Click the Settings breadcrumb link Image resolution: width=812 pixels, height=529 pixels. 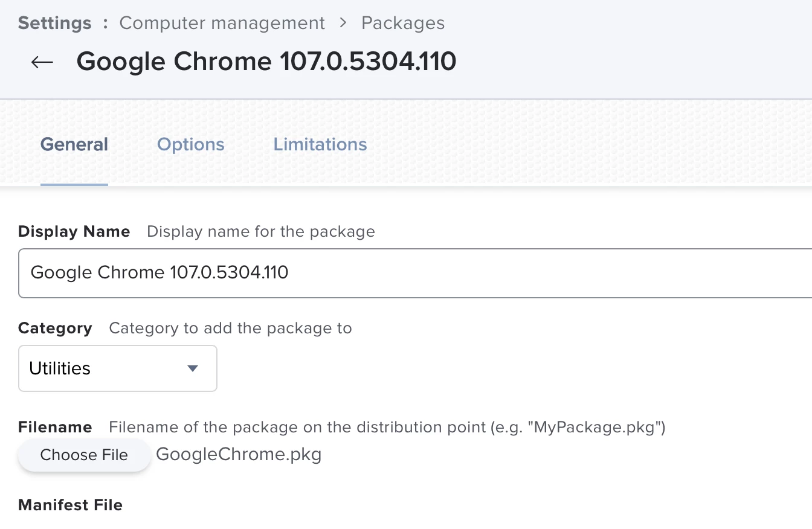[55, 23]
